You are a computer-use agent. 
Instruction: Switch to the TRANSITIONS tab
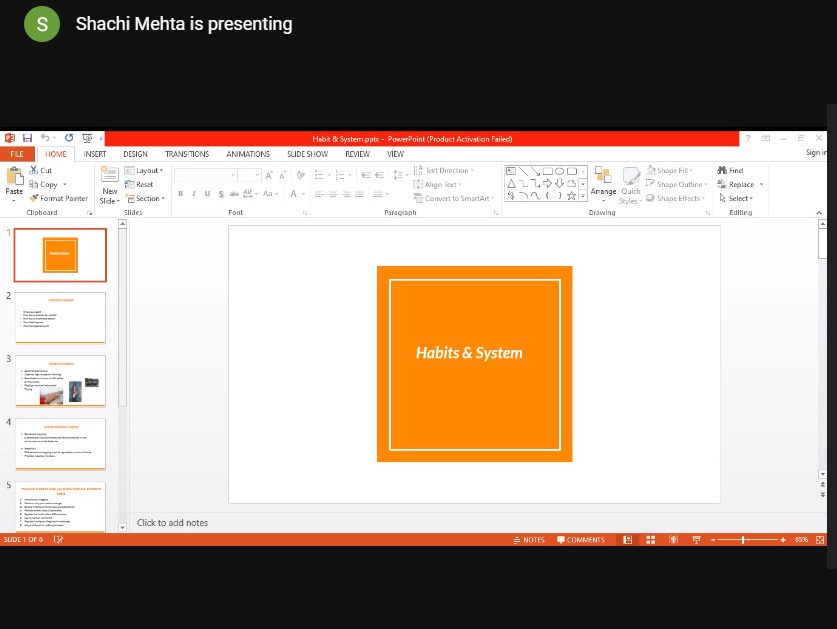pyautogui.click(x=187, y=154)
